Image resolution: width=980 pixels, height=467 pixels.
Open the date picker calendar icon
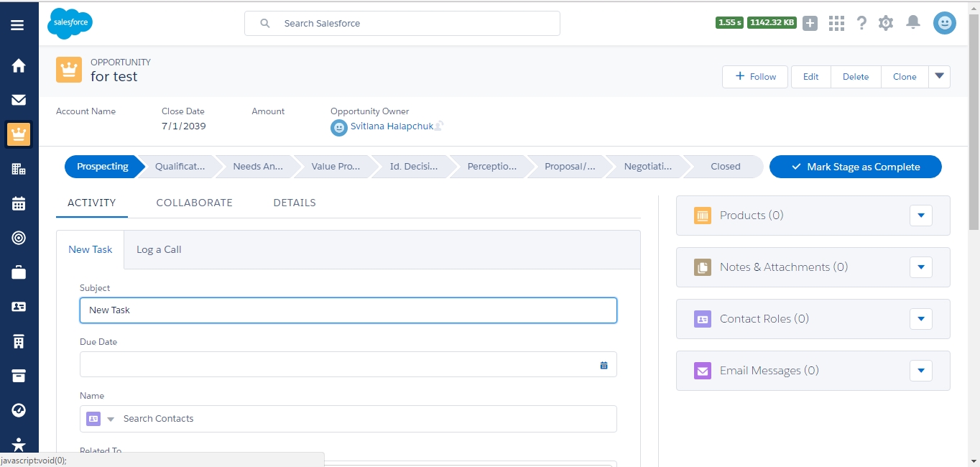604,365
